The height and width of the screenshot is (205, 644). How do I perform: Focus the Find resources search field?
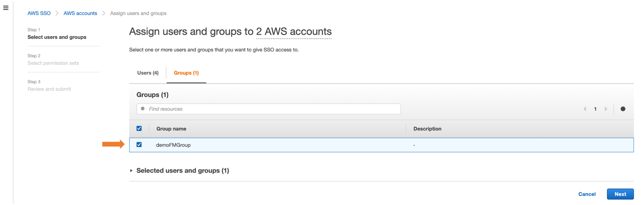coord(269,109)
